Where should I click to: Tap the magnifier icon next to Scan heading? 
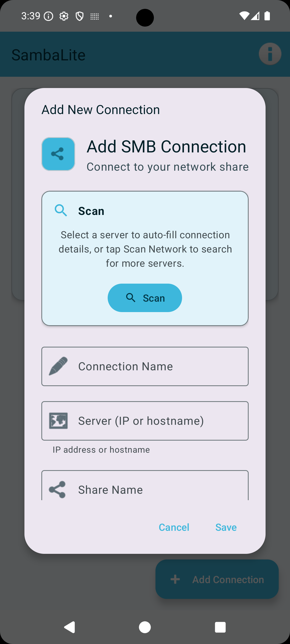[x=61, y=210]
